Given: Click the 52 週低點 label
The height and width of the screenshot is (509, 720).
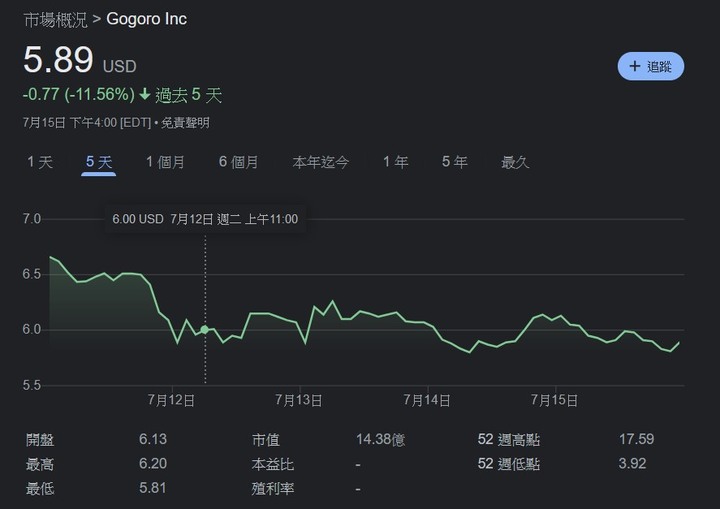Looking at the screenshot, I should 509,464.
